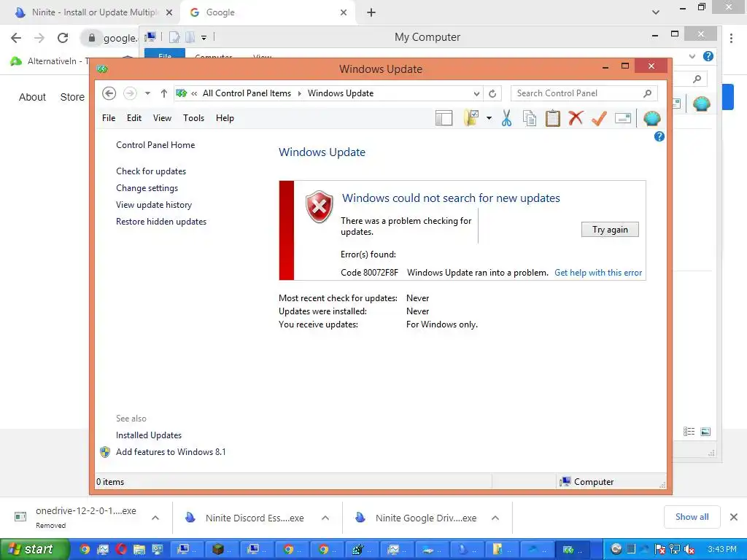
Task: Click the quick access toolbar dropdown in My Computer
Action: (x=204, y=37)
